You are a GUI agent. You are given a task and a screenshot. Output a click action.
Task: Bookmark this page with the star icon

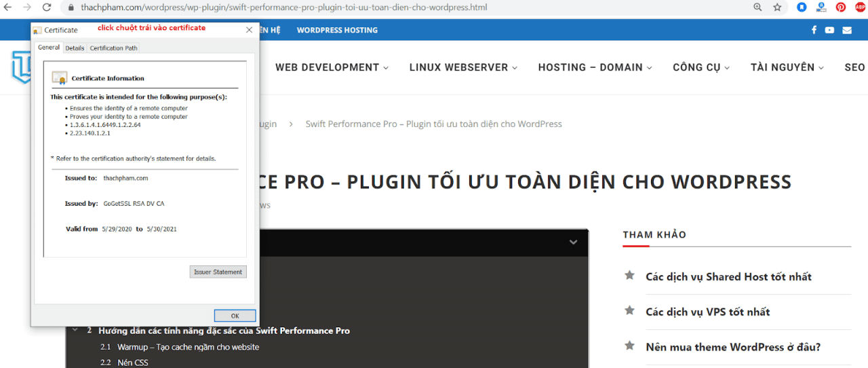777,7
